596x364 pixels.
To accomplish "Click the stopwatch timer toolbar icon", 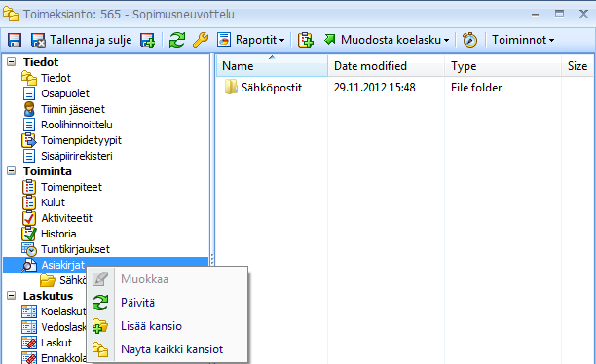I will 469,40.
